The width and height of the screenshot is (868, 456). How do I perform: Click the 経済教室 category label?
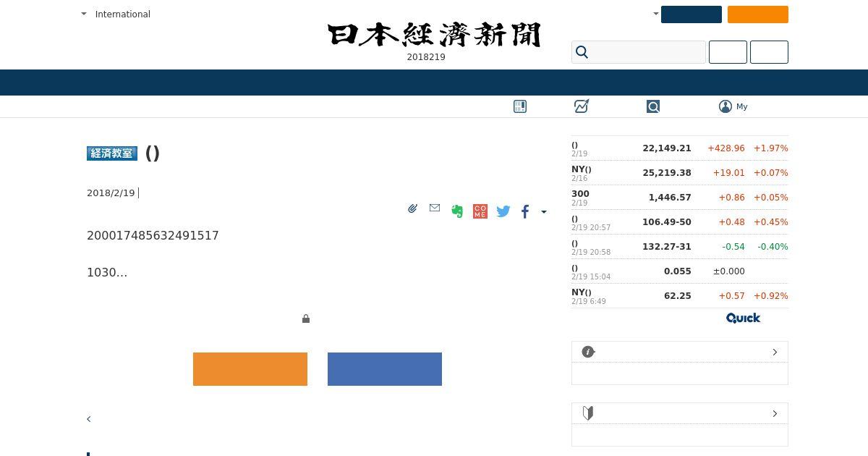point(112,153)
